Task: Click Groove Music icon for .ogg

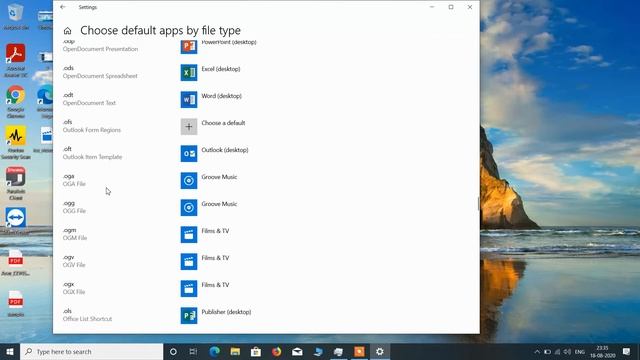Action: (189, 207)
